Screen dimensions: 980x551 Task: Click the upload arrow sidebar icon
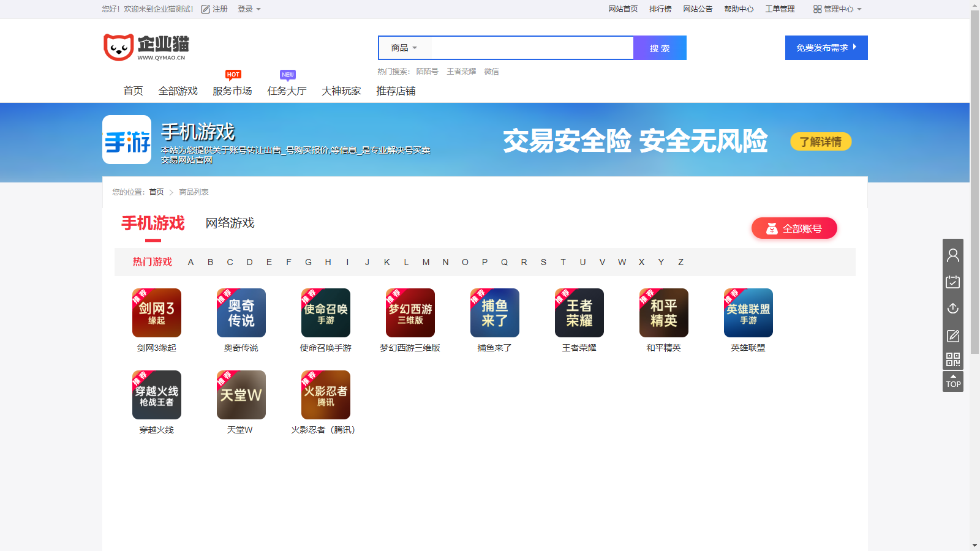pyautogui.click(x=953, y=308)
